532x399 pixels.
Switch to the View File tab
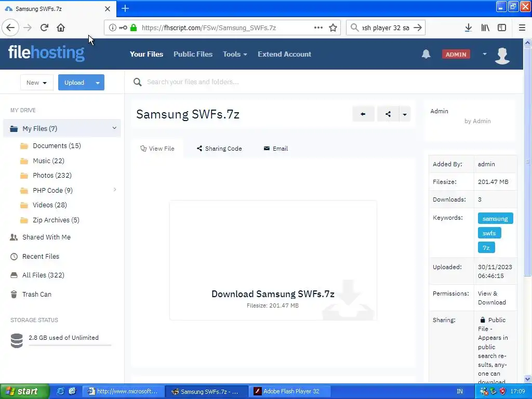[x=157, y=149]
